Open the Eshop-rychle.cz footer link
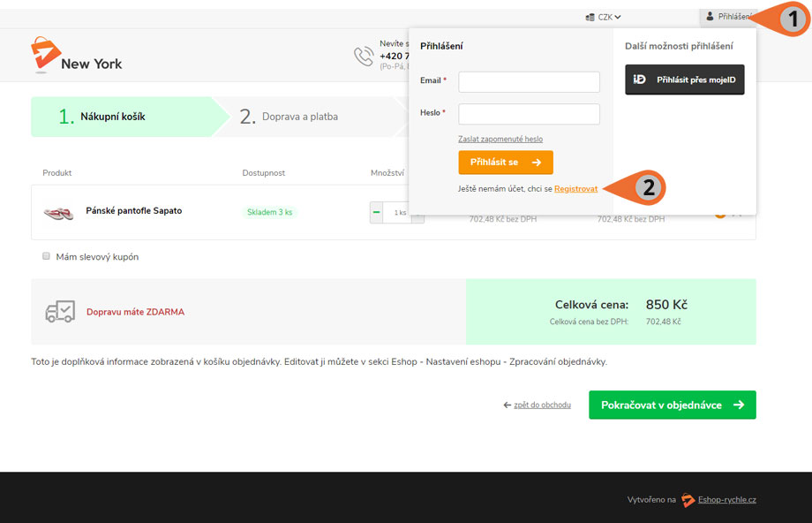The image size is (812, 523). (726, 500)
